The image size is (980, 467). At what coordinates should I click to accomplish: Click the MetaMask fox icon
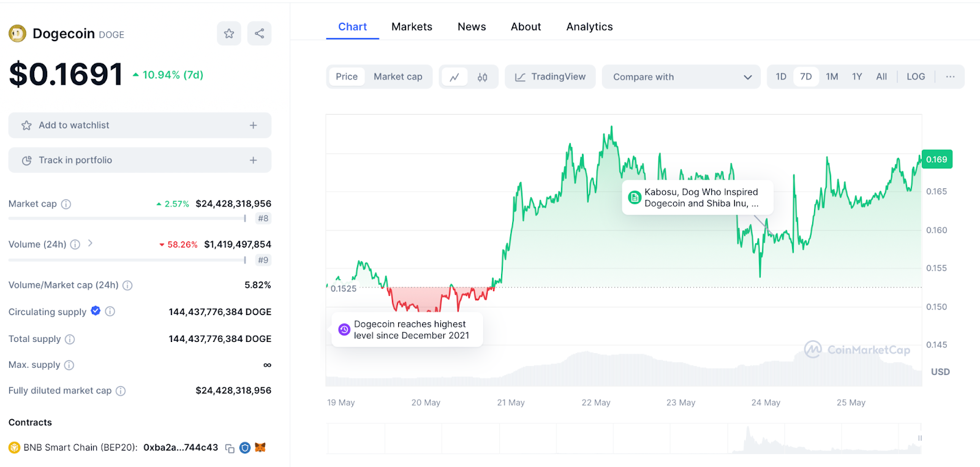260,447
